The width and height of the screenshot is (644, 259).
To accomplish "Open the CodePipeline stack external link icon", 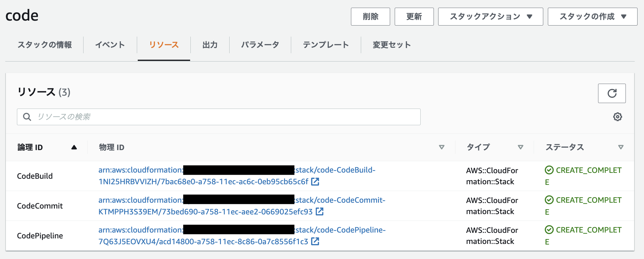I will click(x=315, y=241).
